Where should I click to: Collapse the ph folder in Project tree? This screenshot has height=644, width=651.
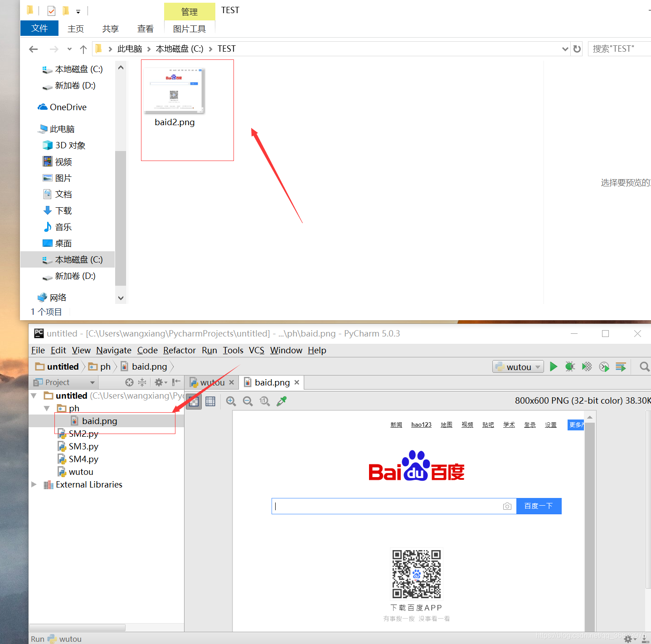[47, 408]
